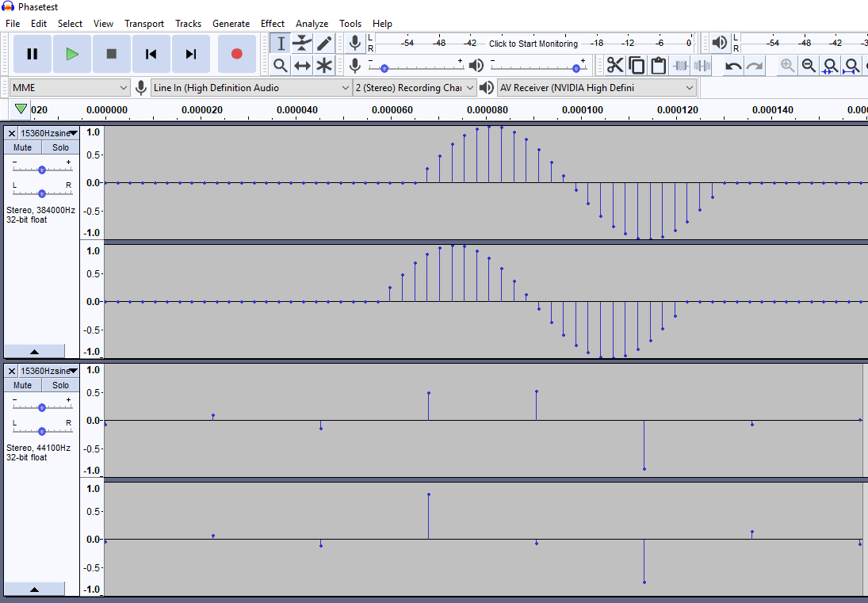Image resolution: width=868 pixels, height=603 pixels.
Task: Open the Effect menu
Action: point(273,24)
